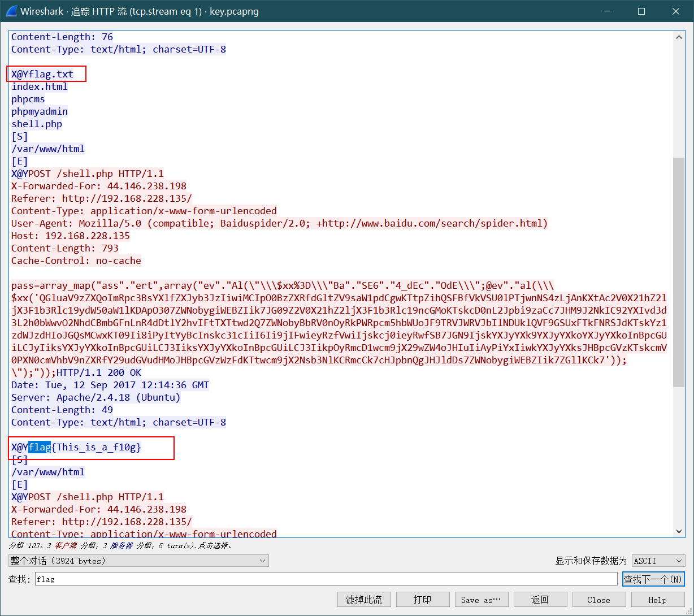Viewport: 694px width, 616px height.
Task: Click the User-Agent Baiduspider header line
Action: click(280, 223)
